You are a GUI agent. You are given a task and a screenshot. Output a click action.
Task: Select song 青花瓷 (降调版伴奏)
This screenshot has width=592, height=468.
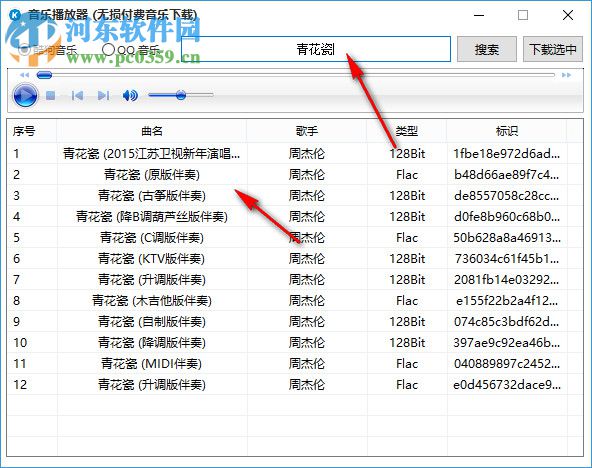(x=152, y=343)
